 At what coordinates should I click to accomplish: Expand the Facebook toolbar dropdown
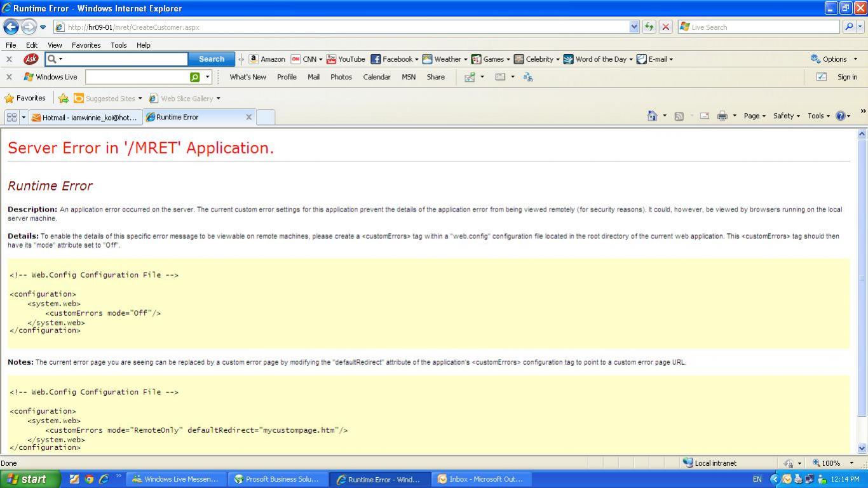coord(416,59)
